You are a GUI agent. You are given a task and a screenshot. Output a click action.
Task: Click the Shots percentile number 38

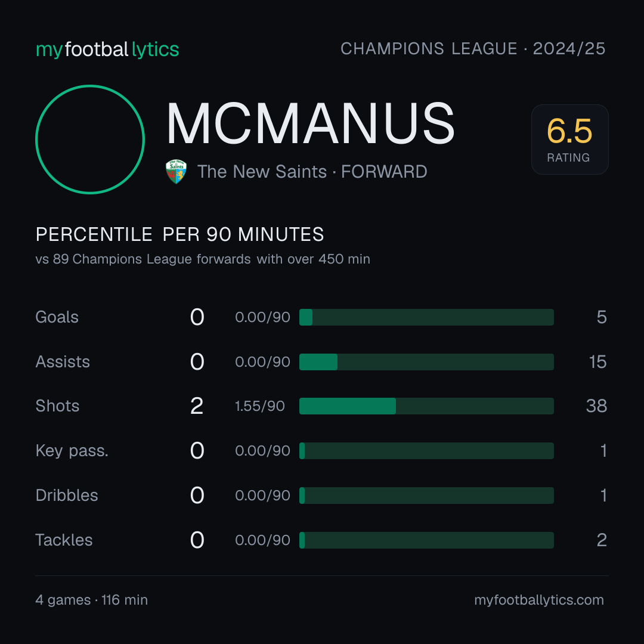coord(596,406)
